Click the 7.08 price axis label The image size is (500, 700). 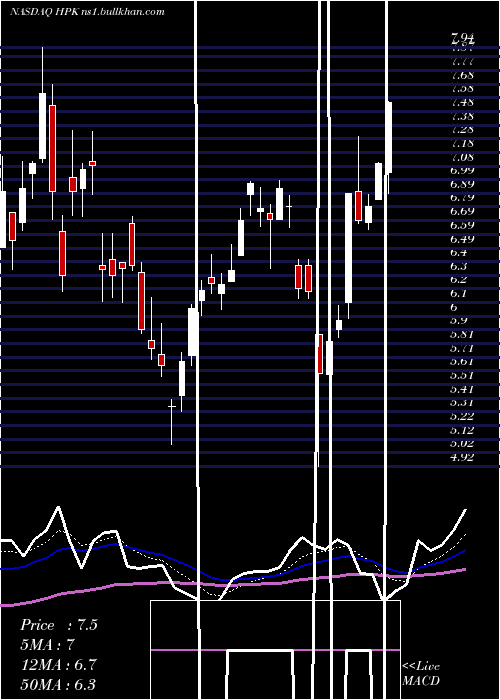tap(462, 157)
